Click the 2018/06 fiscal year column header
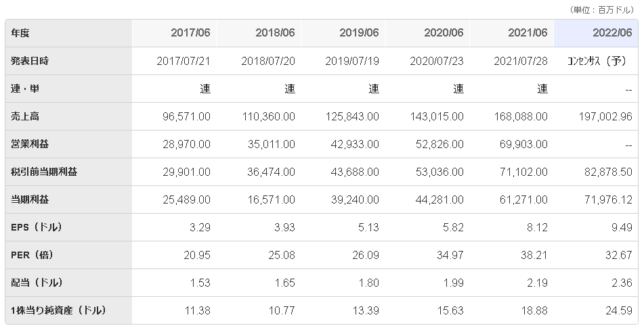The width and height of the screenshot is (644, 330). [x=276, y=33]
